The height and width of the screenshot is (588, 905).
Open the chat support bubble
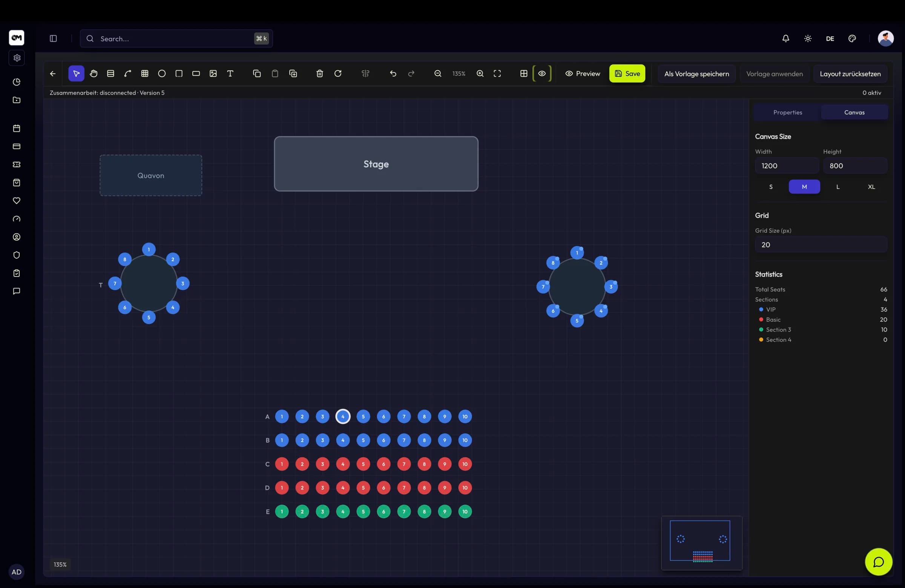click(879, 562)
